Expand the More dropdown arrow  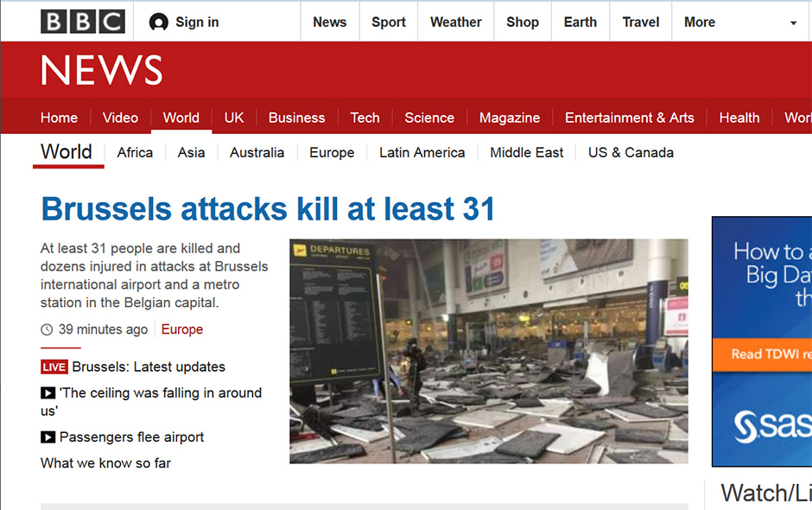tap(793, 23)
